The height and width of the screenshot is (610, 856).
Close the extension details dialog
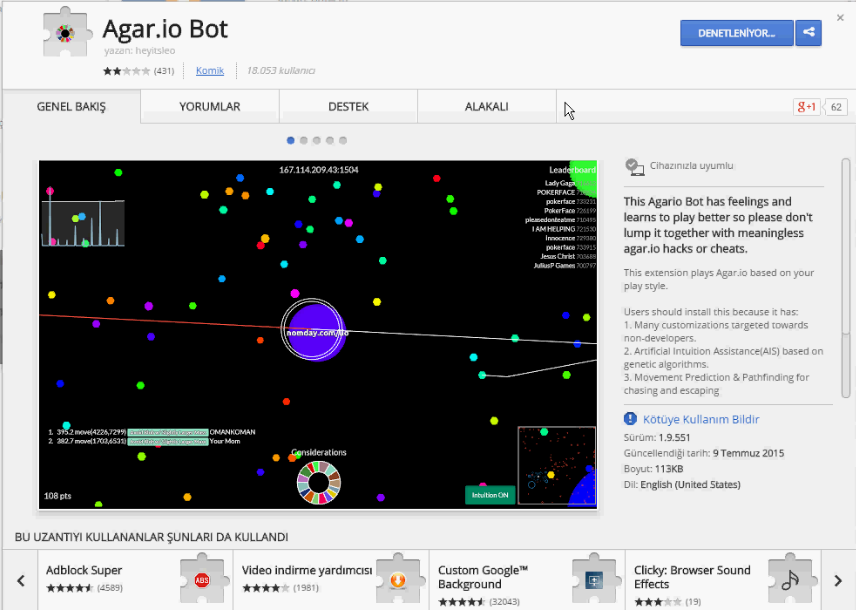coord(840,17)
